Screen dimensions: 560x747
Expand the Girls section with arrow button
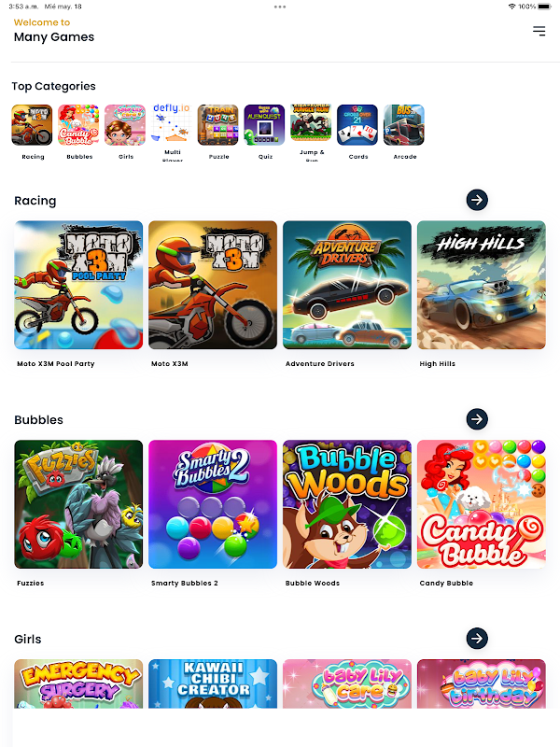click(477, 639)
